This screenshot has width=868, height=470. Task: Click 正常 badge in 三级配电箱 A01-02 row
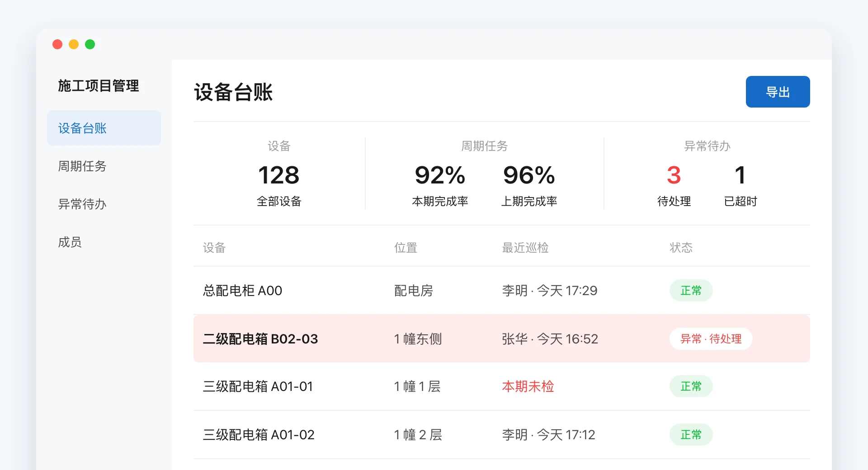coord(691,435)
